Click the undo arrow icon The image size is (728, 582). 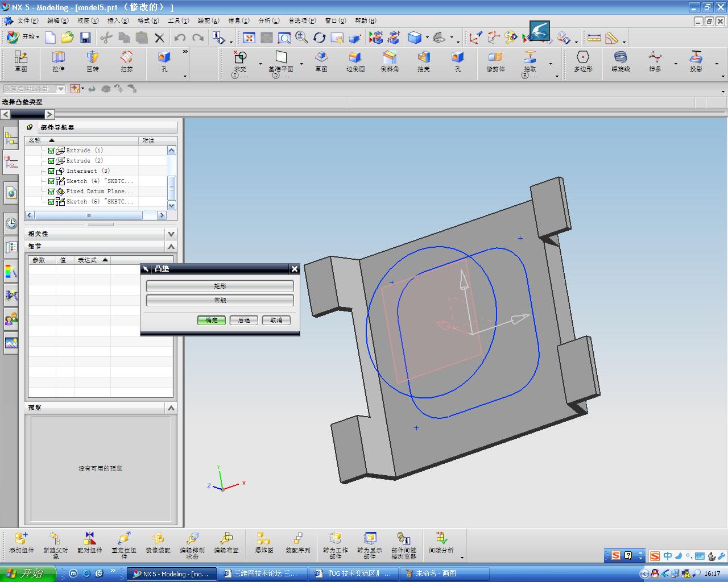point(180,38)
